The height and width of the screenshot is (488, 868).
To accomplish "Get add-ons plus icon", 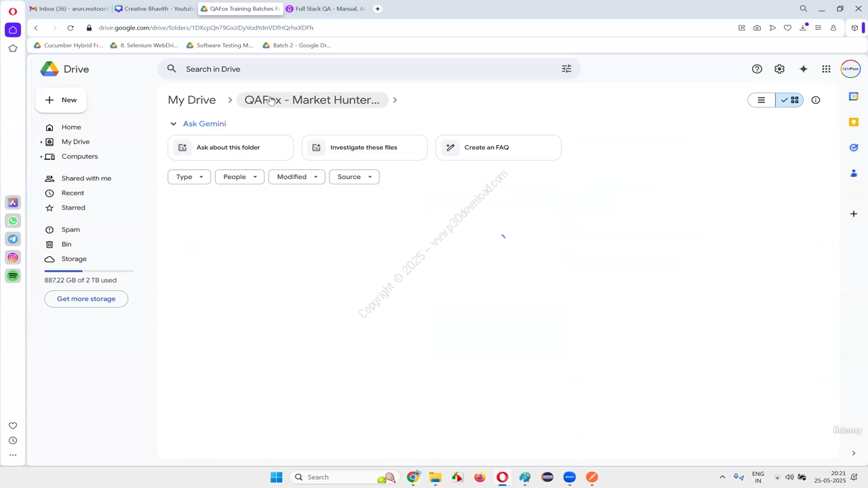I will (854, 213).
